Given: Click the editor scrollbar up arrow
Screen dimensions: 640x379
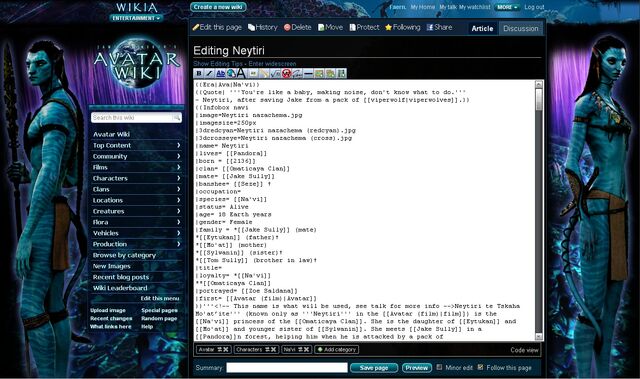Looking at the screenshot, I should click(539, 84).
